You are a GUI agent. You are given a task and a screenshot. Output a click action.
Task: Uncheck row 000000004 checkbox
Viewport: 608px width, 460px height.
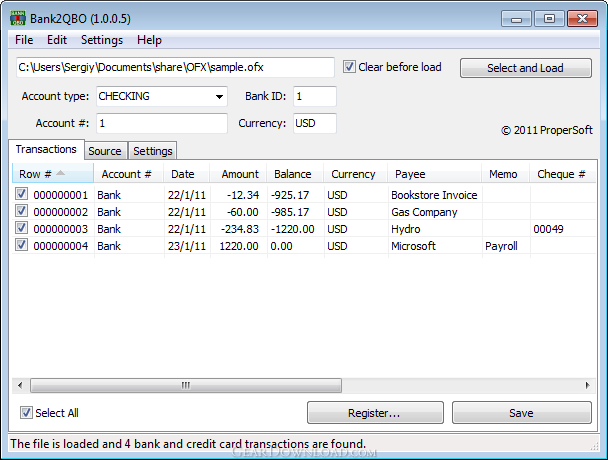(x=21, y=245)
